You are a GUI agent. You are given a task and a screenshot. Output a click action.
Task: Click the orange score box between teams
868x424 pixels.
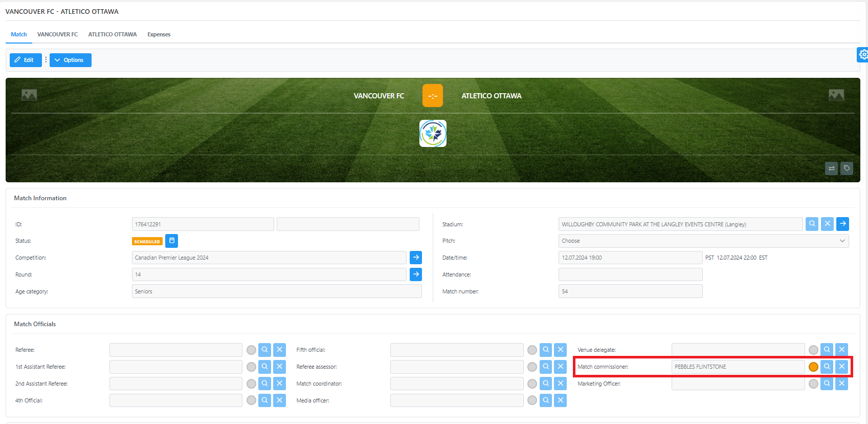pos(432,96)
